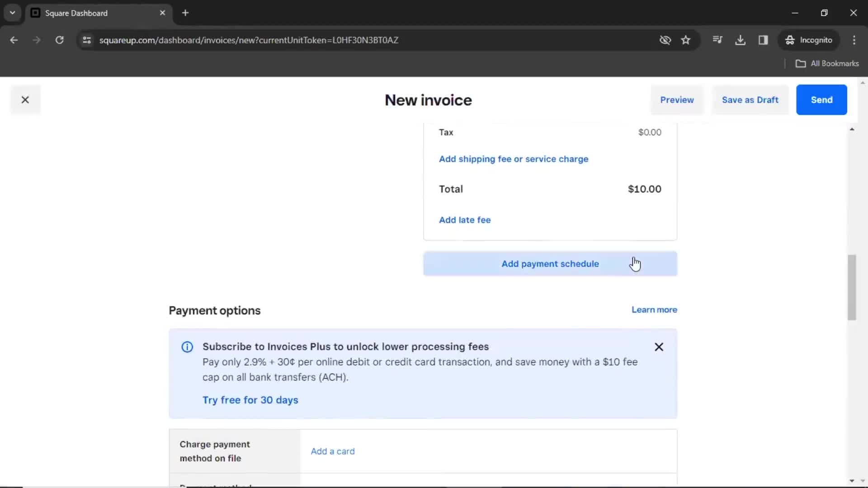Viewport: 868px width, 488px height.
Task: Open the browser downloads icon
Action: coord(740,40)
